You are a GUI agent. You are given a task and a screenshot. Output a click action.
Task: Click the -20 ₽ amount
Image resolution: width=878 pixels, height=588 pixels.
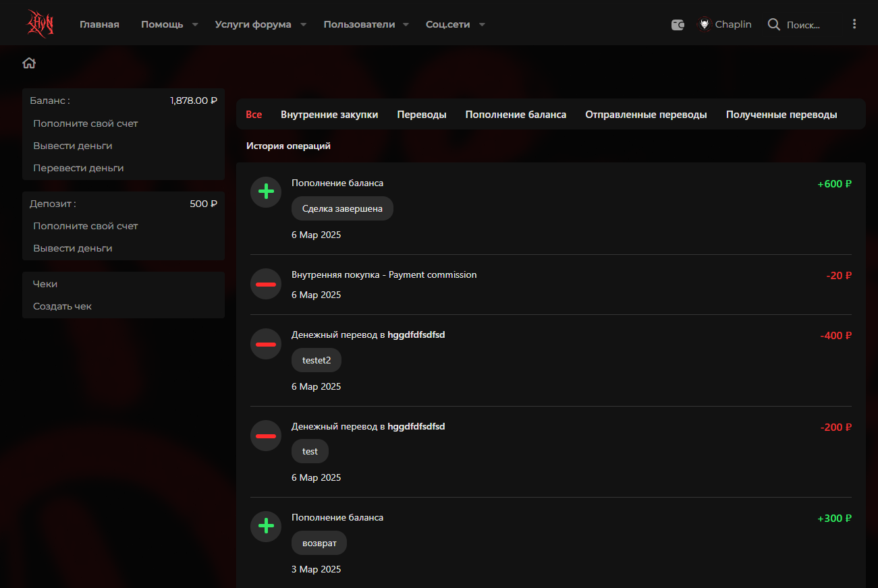[839, 276]
